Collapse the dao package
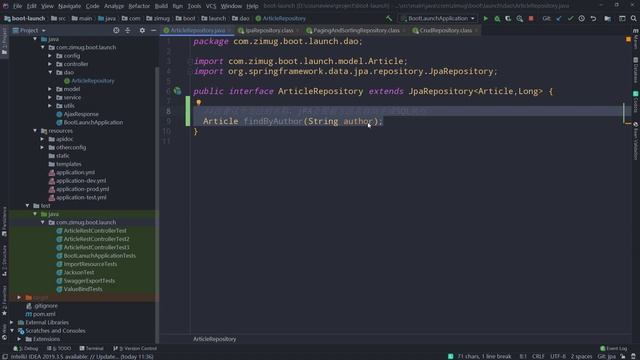640x360 pixels. pyautogui.click(x=50, y=72)
